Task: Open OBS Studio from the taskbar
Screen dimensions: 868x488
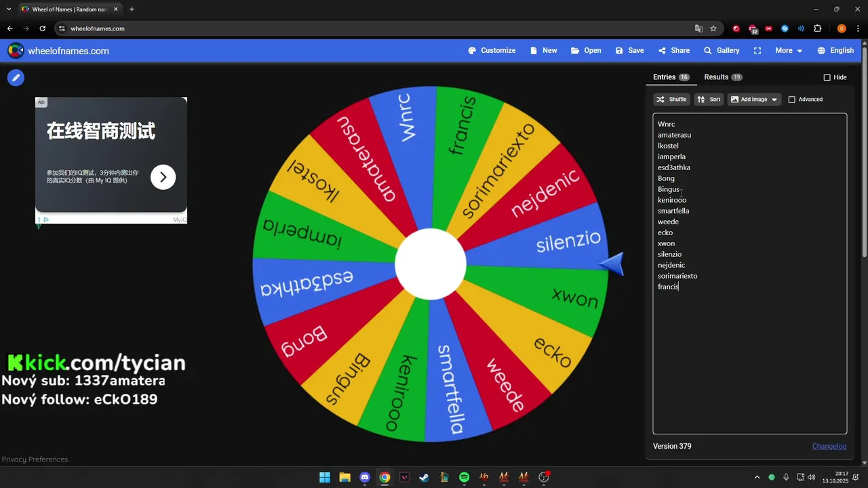Action: [x=544, y=477]
